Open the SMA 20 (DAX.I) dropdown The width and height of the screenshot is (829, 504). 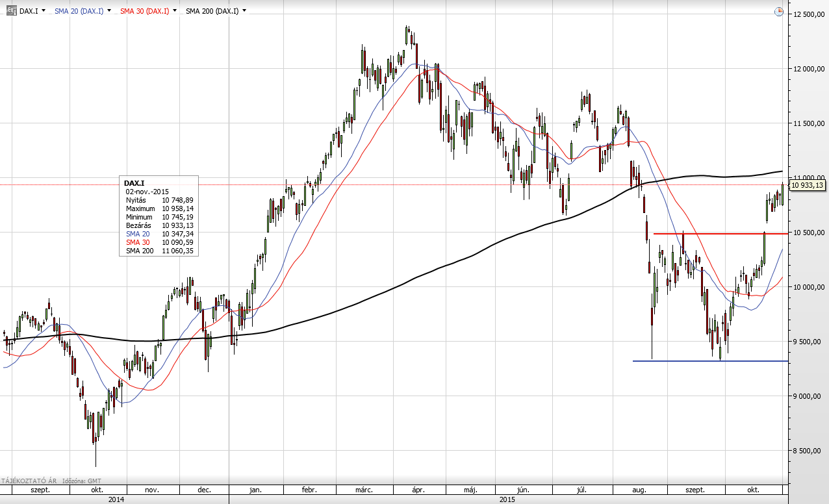click(108, 11)
